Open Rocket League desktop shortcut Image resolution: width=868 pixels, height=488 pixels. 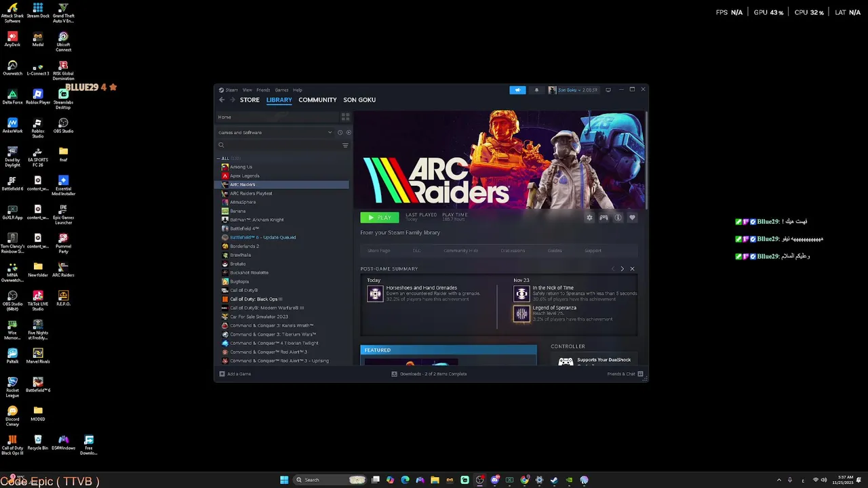[x=12, y=386]
